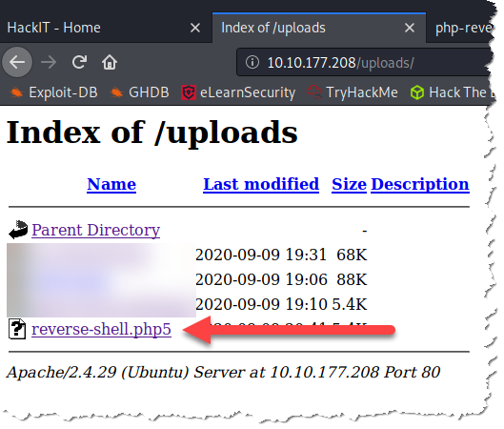Click the 68K size value
Screen dimensions: 504x429
352,255
